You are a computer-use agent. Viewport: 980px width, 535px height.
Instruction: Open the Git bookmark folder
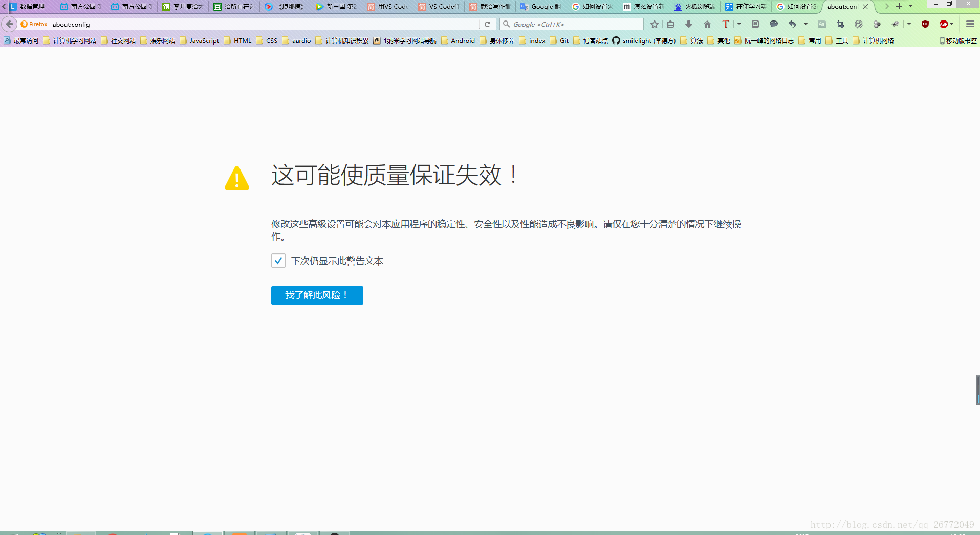pos(559,40)
